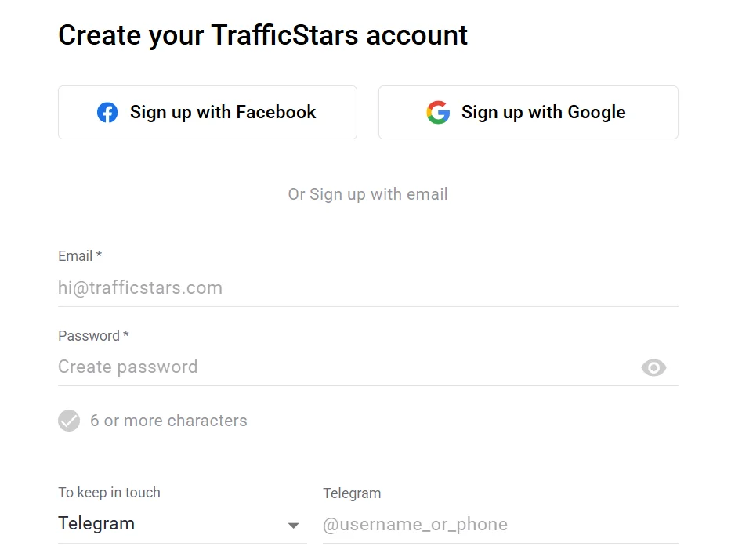Click the gray checkmark circle icon

click(69, 421)
